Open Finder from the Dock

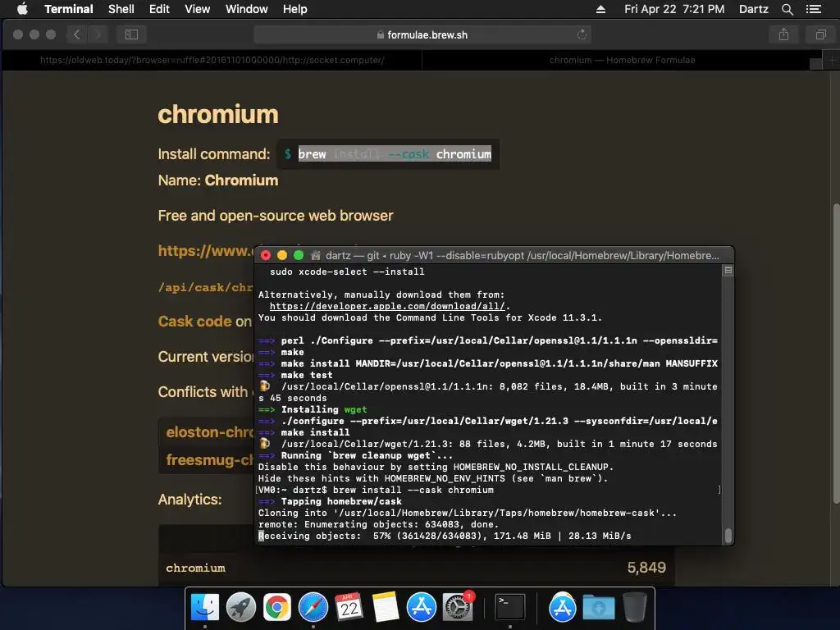click(x=205, y=608)
